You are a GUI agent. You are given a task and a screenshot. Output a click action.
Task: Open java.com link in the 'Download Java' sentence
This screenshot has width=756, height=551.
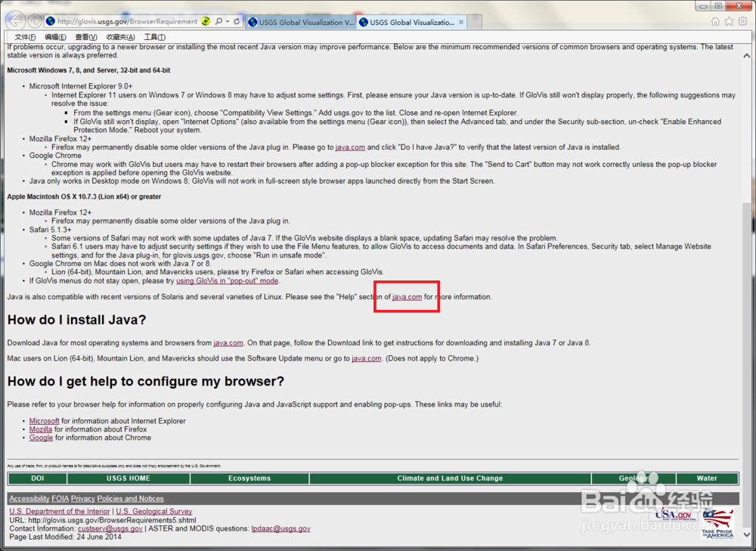point(228,343)
